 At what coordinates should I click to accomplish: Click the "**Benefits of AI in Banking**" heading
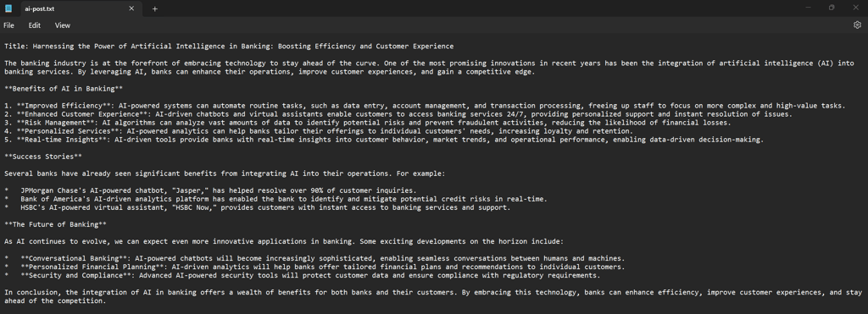tap(64, 89)
